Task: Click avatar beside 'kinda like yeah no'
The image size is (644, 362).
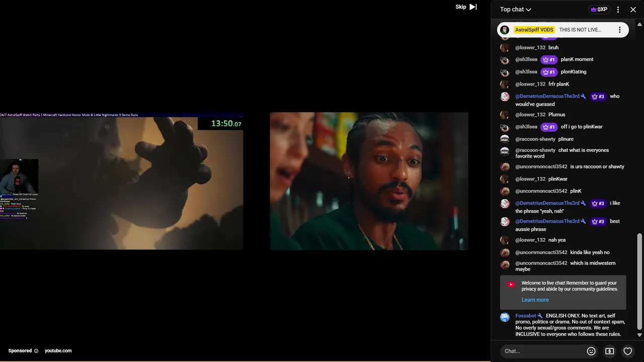Action: pos(505,252)
